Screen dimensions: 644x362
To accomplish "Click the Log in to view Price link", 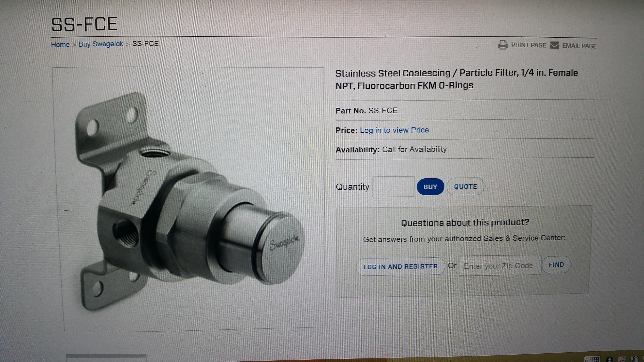I will [394, 130].
